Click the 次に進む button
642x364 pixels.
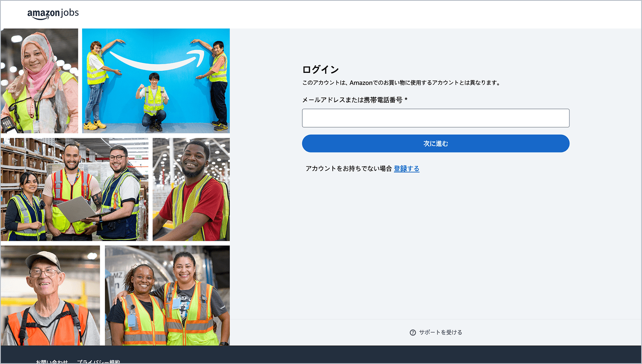tap(436, 144)
